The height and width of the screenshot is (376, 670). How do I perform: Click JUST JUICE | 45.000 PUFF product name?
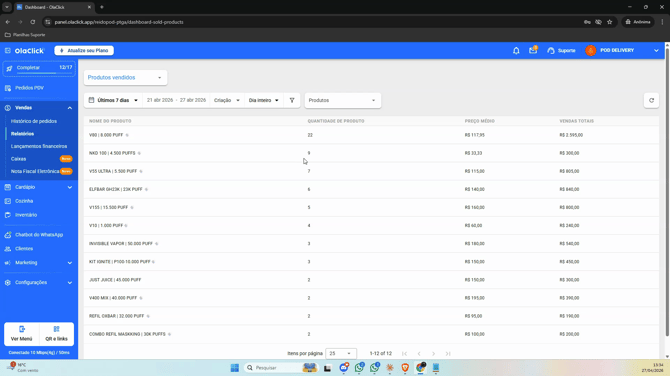point(115,280)
